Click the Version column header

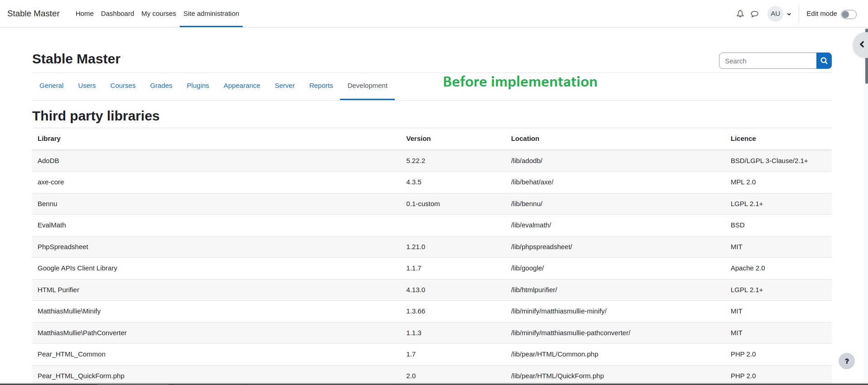pos(418,139)
